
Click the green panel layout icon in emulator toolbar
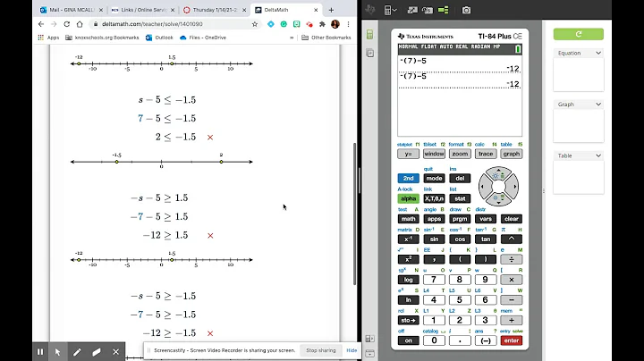[443, 10]
